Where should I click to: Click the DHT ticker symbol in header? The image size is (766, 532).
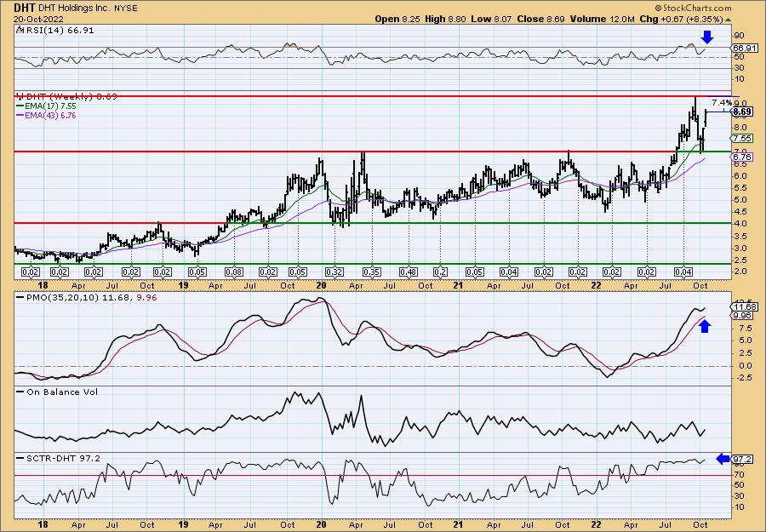tap(24, 8)
